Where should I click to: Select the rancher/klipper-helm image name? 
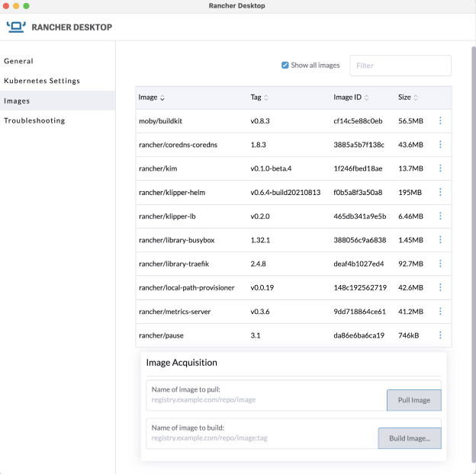click(172, 192)
